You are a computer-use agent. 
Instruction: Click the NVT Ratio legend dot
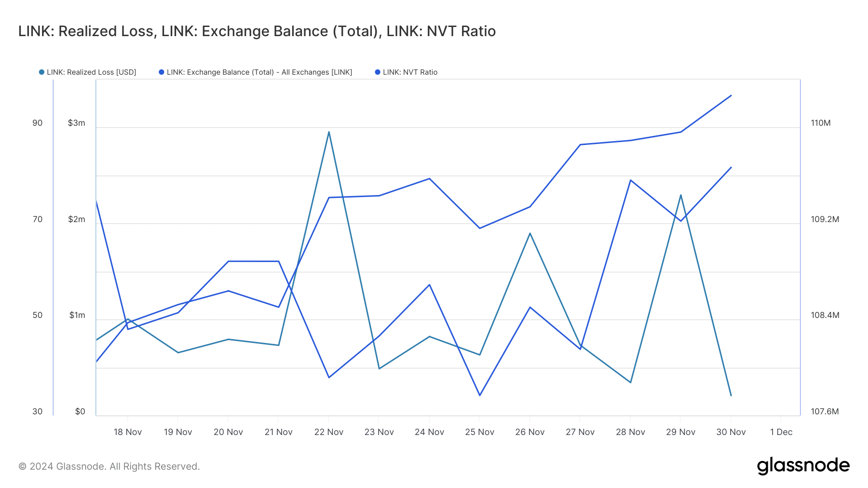[378, 72]
